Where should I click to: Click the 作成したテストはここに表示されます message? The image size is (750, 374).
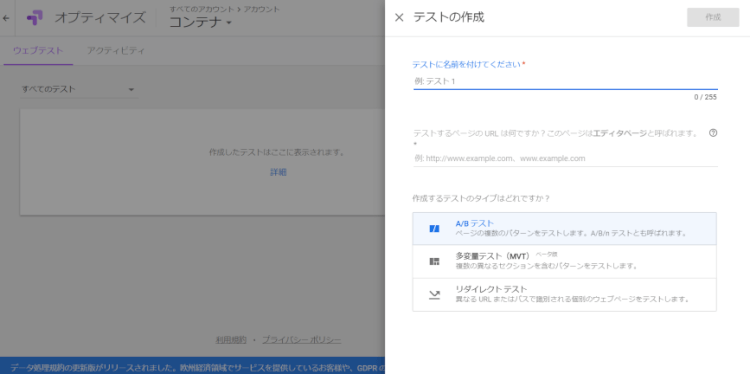[x=277, y=153]
